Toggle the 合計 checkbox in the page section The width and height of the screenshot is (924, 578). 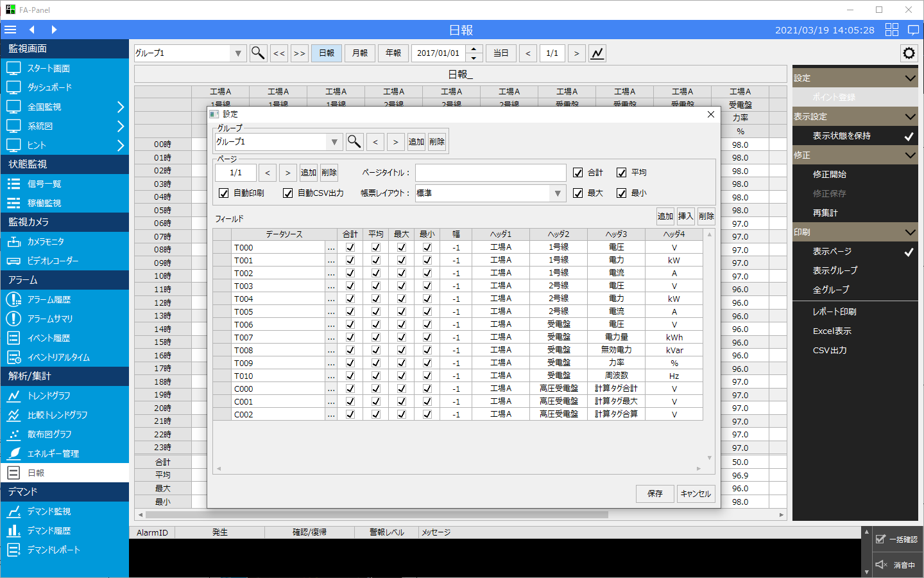pyautogui.click(x=578, y=173)
